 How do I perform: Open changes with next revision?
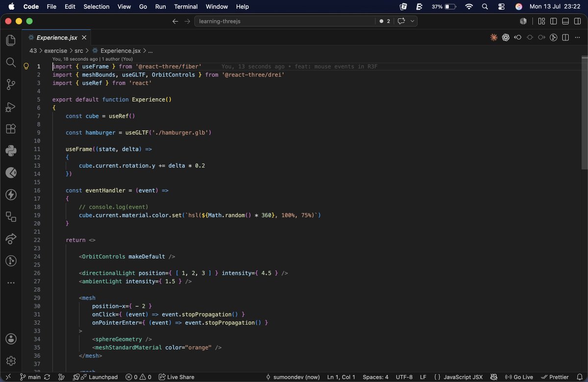click(x=541, y=37)
